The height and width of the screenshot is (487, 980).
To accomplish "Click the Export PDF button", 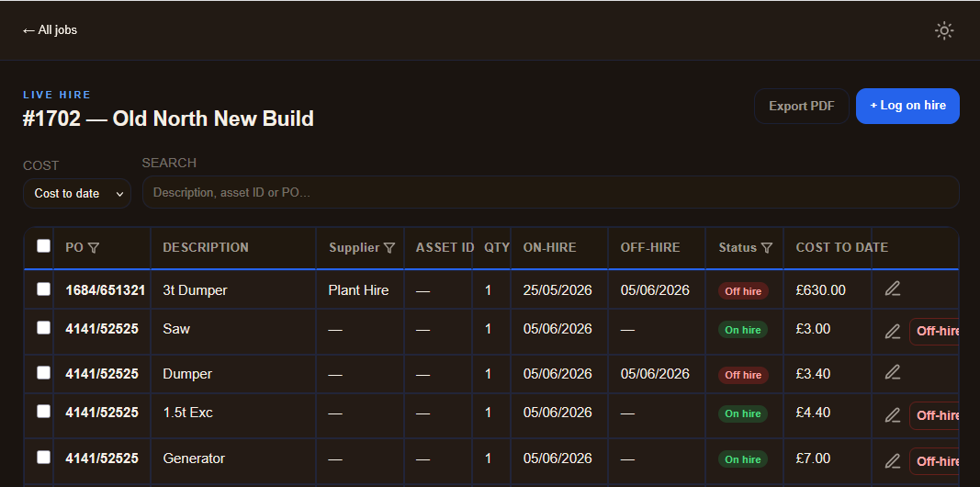I will (801, 107).
